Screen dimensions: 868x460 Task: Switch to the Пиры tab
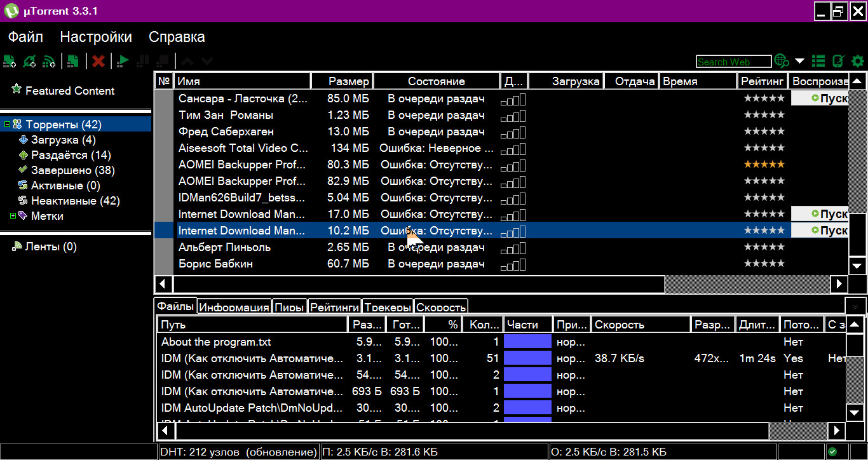pos(289,308)
